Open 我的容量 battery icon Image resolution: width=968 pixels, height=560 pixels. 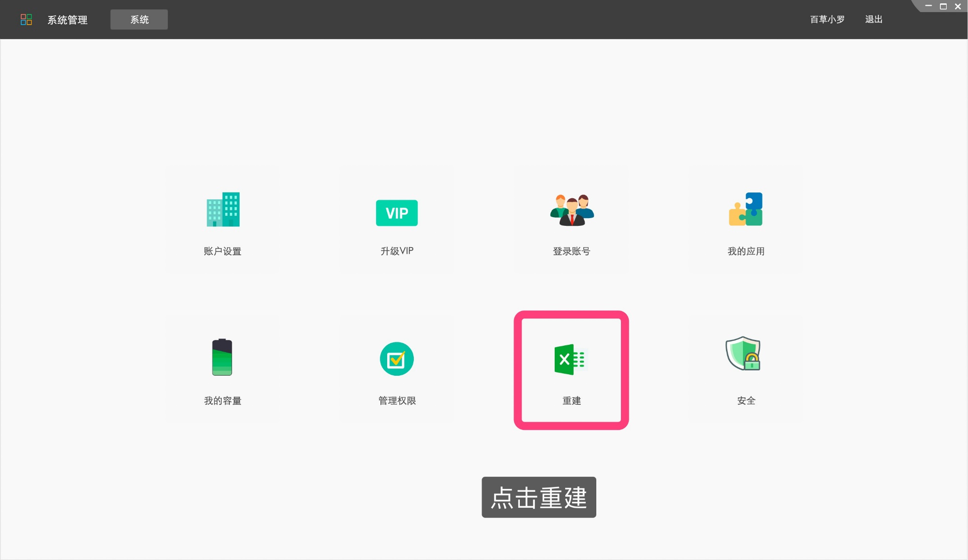pyautogui.click(x=222, y=357)
